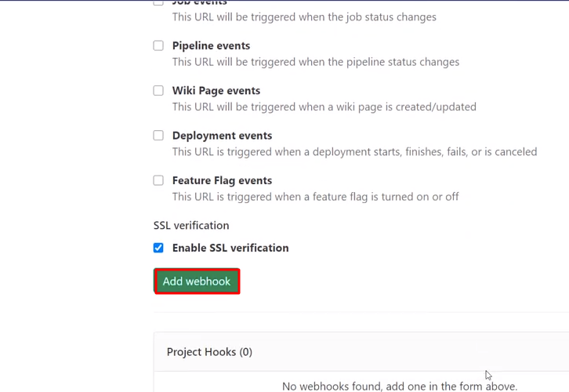Click the SSL verification section heading

(x=191, y=225)
